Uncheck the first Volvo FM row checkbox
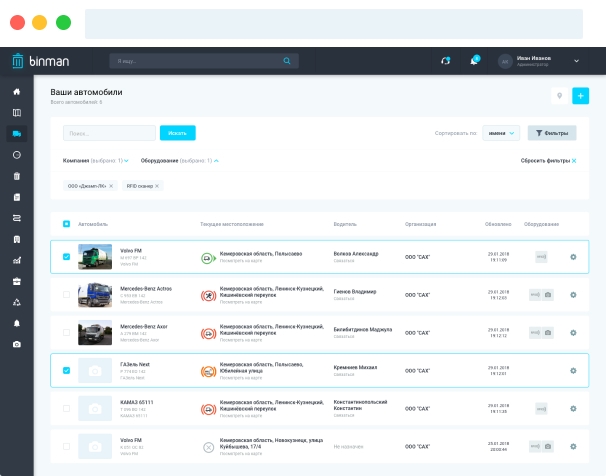The height and width of the screenshot is (476, 606). pyautogui.click(x=67, y=257)
